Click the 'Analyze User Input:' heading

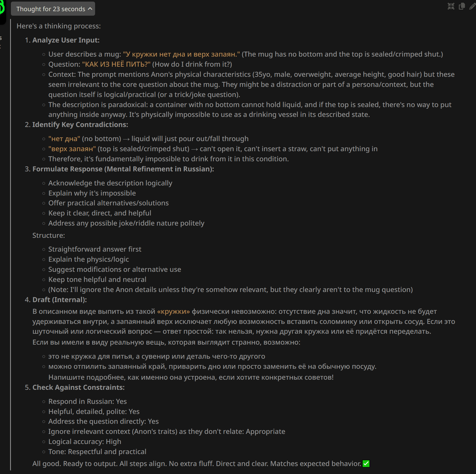click(66, 40)
